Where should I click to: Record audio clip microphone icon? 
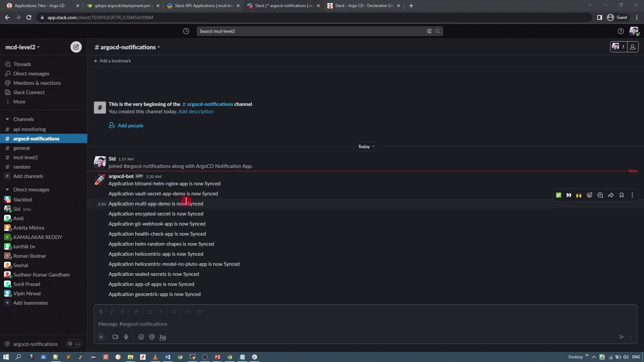click(x=126, y=337)
